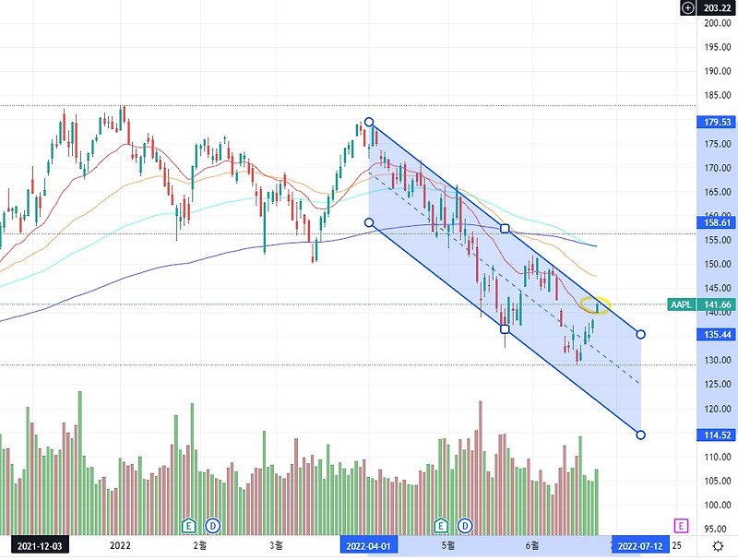Select channel bottom-right anchor handle at 114.52

point(640,435)
